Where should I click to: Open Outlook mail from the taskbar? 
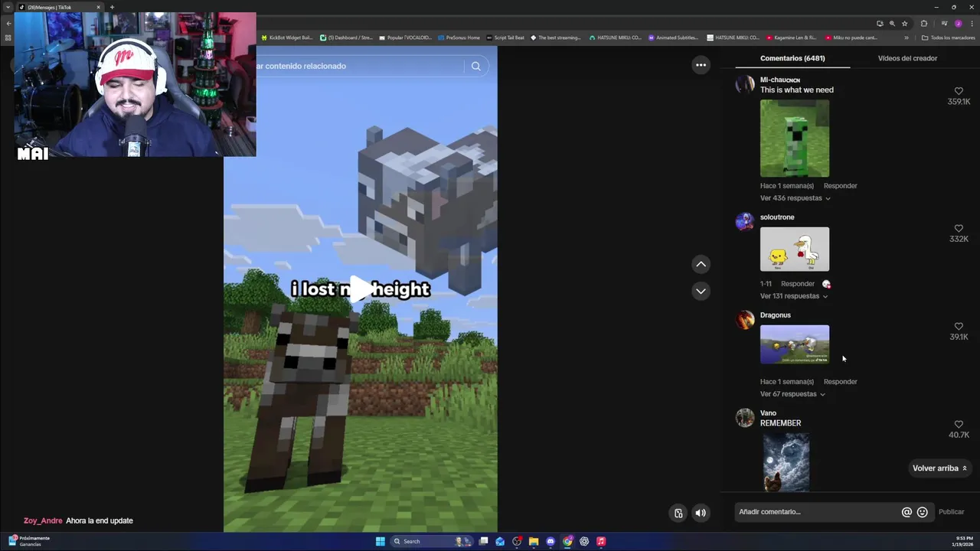point(500,541)
